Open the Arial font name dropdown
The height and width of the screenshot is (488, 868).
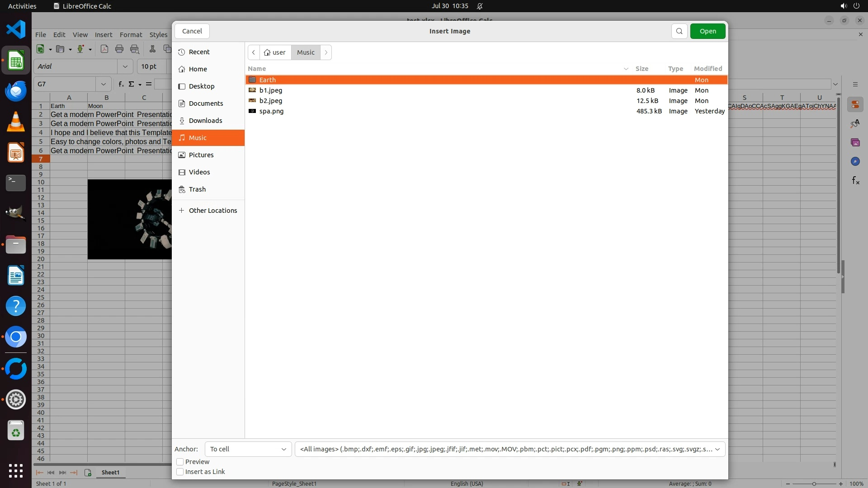click(x=125, y=66)
